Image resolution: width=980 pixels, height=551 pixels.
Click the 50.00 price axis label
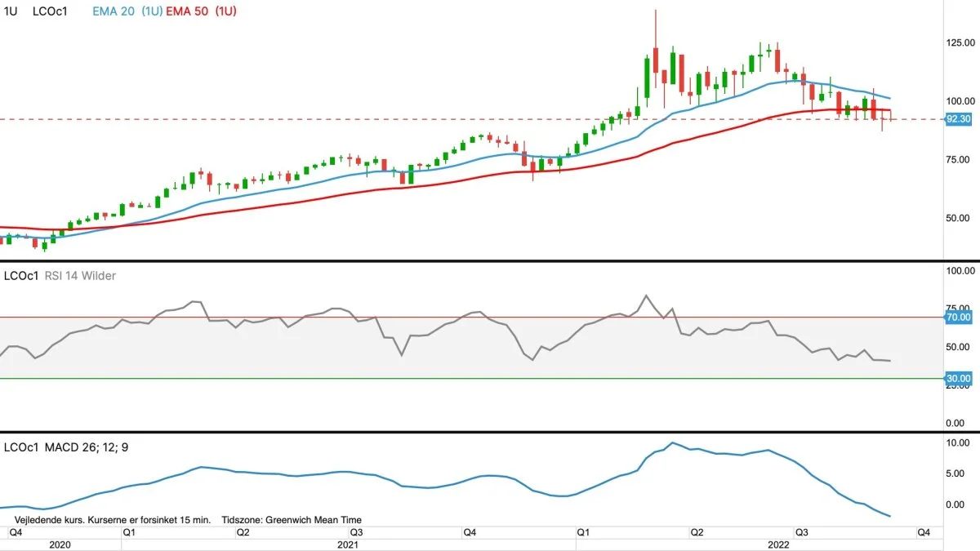[x=958, y=218]
